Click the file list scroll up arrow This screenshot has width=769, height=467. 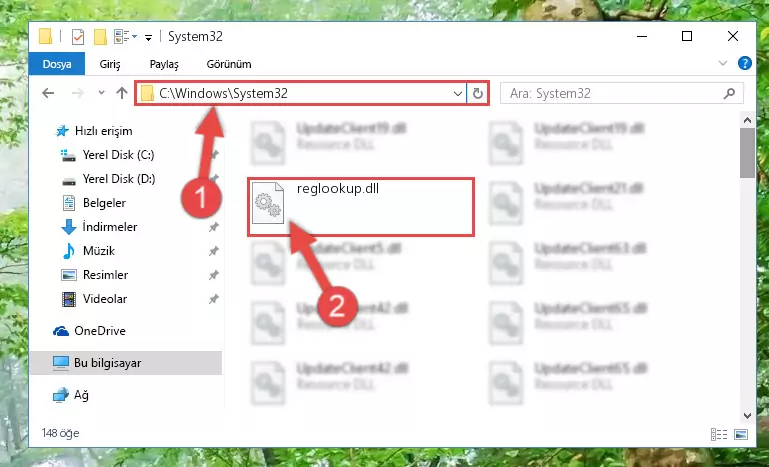747,120
